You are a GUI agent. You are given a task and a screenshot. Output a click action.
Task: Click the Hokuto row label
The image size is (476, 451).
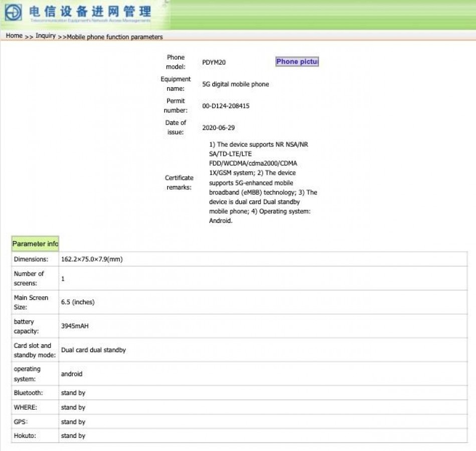[x=25, y=436]
